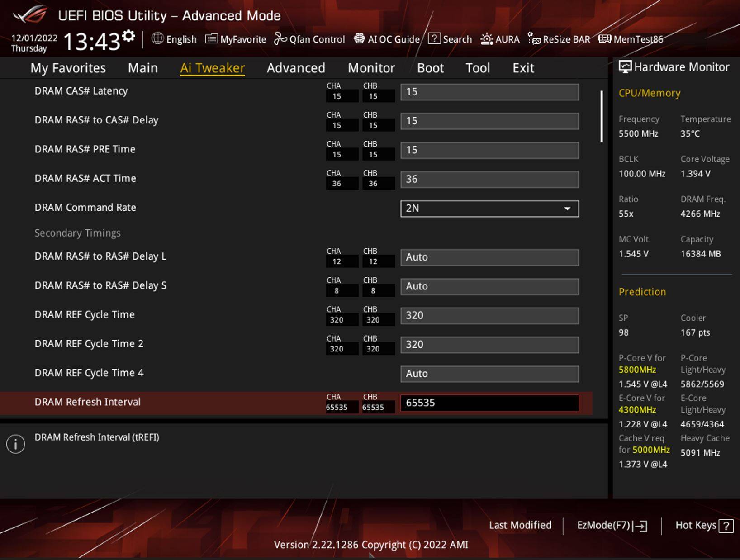Image resolution: width=740 pixels, height=560 pixels.
Task: Click Last Modified
Action: [x=520, y=525]
